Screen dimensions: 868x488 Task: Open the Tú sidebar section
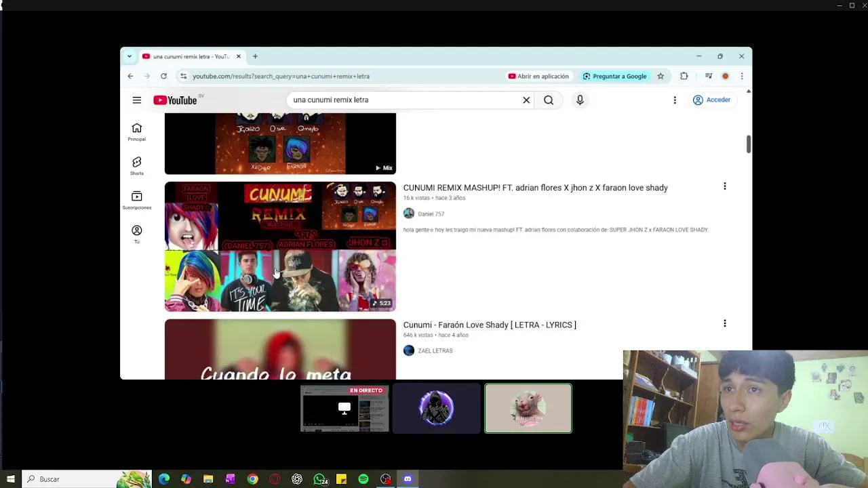tap(137, 235)
